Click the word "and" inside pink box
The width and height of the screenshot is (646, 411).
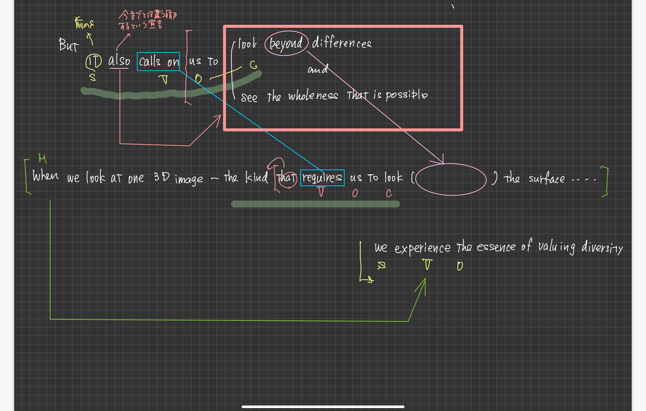pyautogui.click(x=318, y=70)
